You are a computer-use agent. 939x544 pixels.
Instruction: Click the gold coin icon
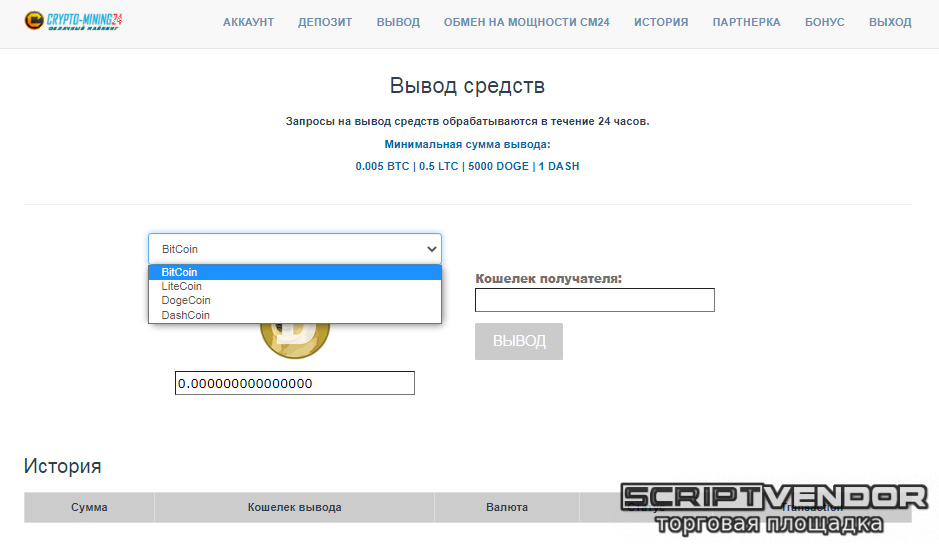point(294,341)
